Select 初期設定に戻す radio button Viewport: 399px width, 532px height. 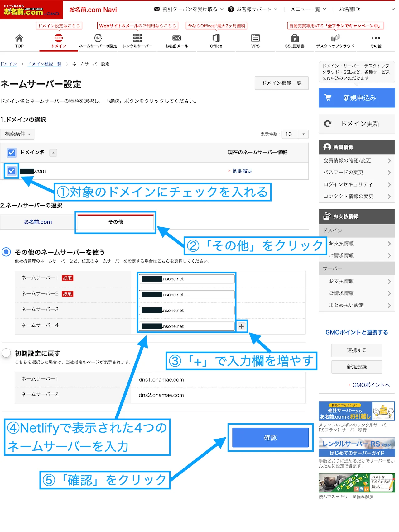click(x=6, y=353)
